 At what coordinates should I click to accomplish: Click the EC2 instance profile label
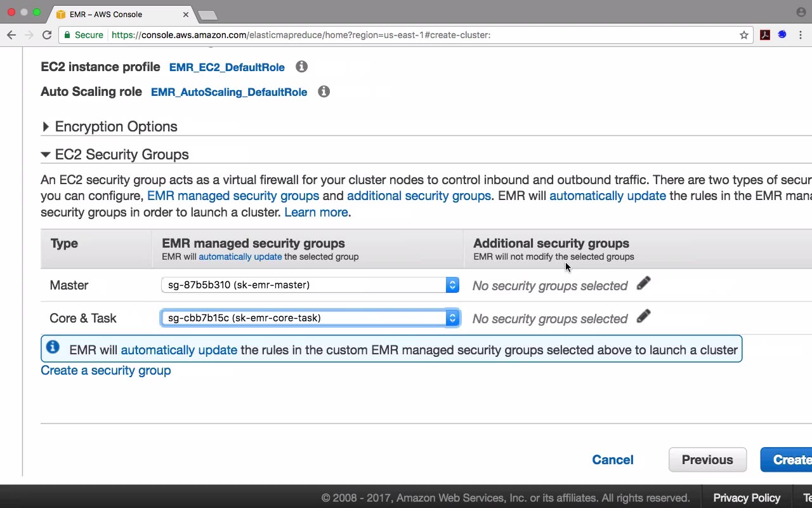pos(100,67)
